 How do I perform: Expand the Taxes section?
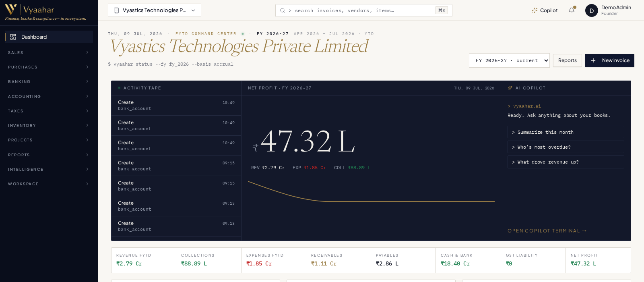click(49, 111)
